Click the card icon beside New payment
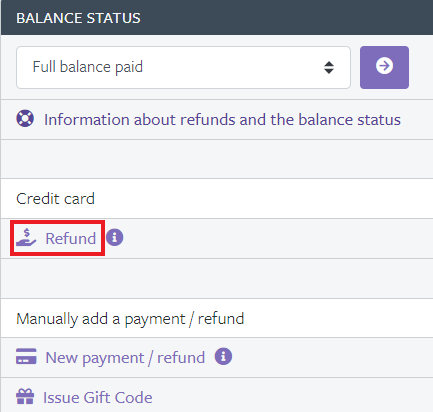This screenshot has height=412, width=433. 26,357
